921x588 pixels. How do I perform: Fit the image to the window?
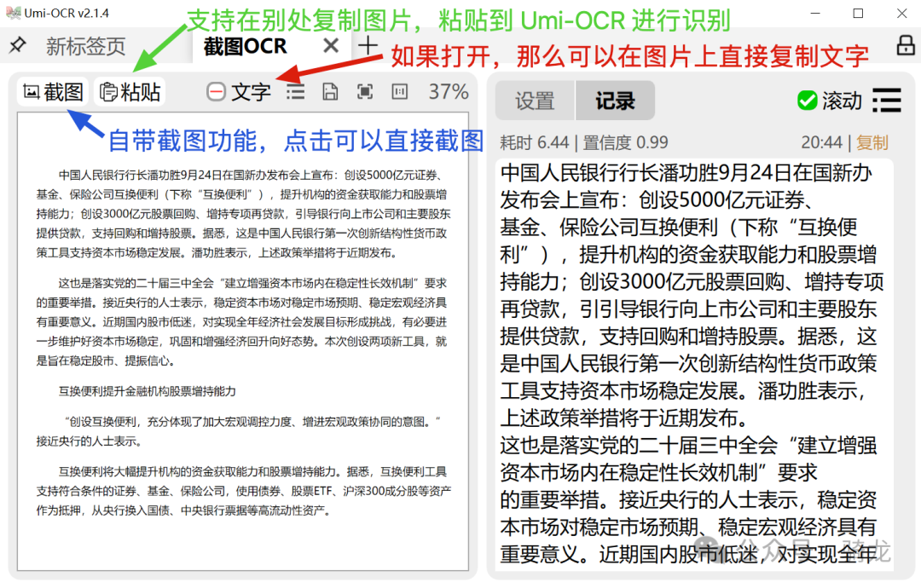[365, 91]
